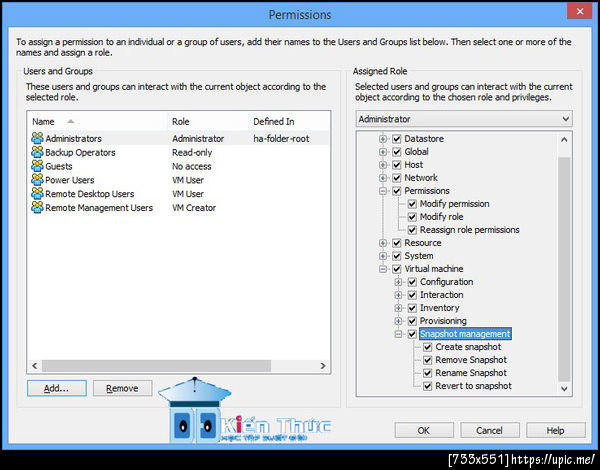Toggle the Network privilege checkbox
600x470 pixels.
[x=397, y=178]
